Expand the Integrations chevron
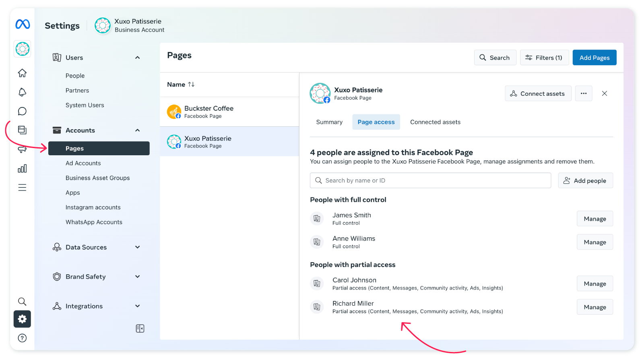This screenshot has height=358, width=644. [x=138, y=306]
